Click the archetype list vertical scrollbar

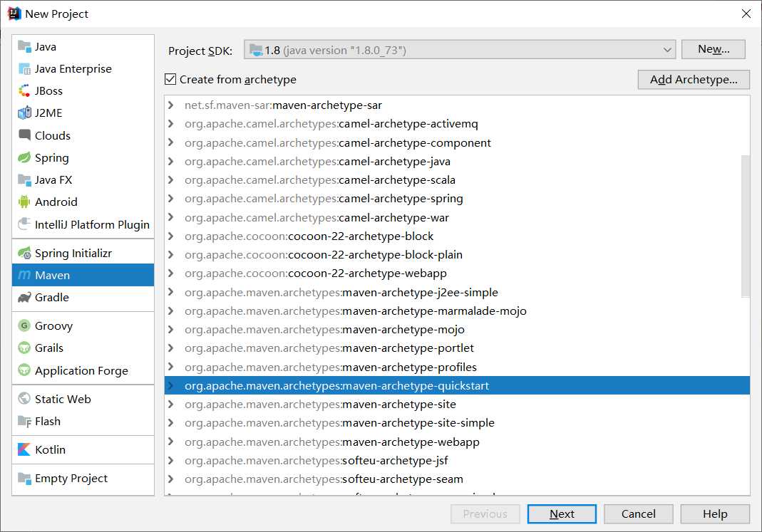[x=746, y=224]
